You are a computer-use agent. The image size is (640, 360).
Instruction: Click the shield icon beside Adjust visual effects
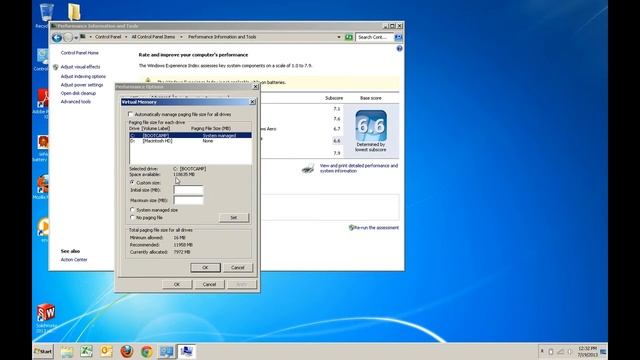[x=56, y=67]
